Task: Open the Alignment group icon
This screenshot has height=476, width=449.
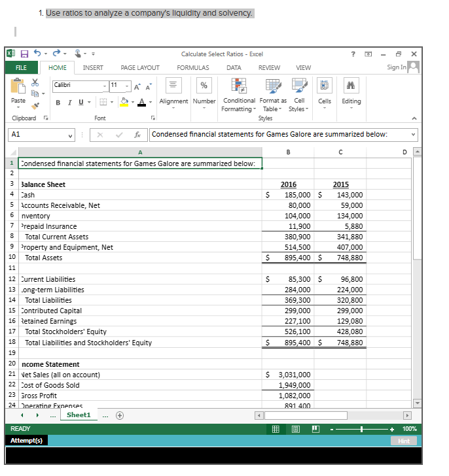Action: (173, 85)
